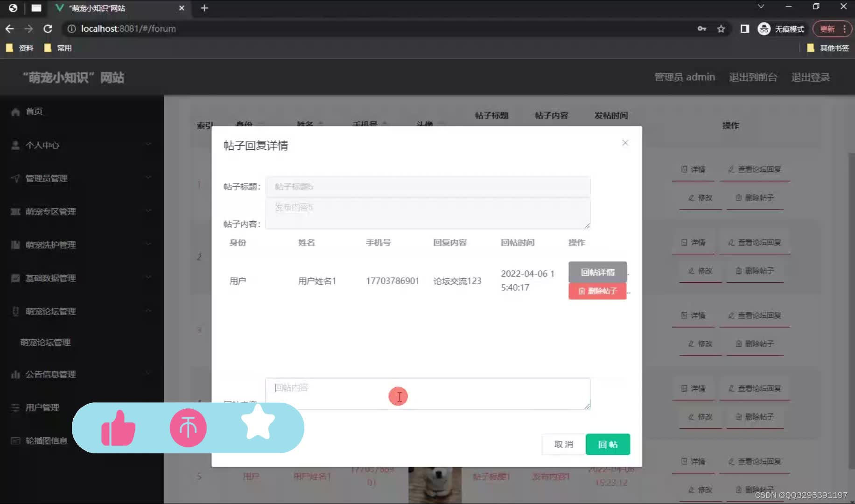Click 详情 in background table row 1
Screen dimensions: 855x504
point(694,169)
